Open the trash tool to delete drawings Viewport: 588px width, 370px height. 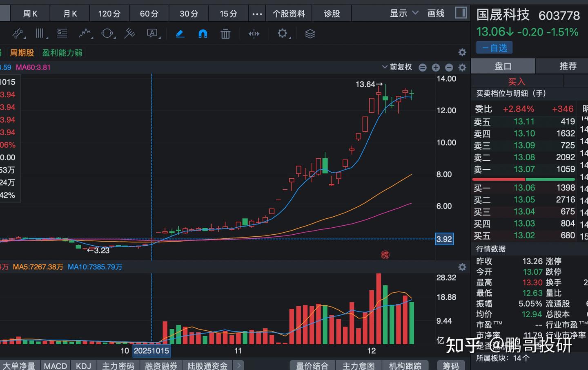point(225,34)
